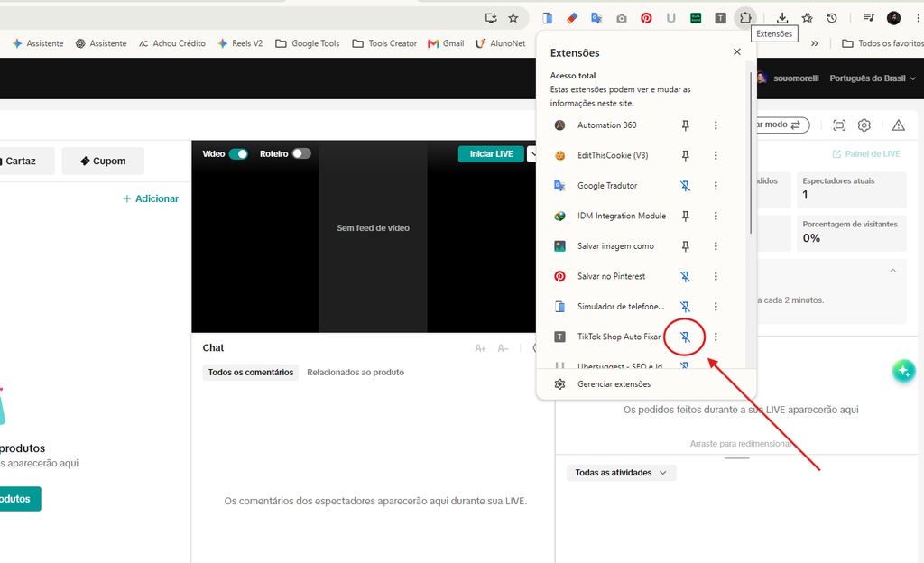924x563 pixels.
Task: Open the Painel de LIVE link
Action: tap(866, 153)
